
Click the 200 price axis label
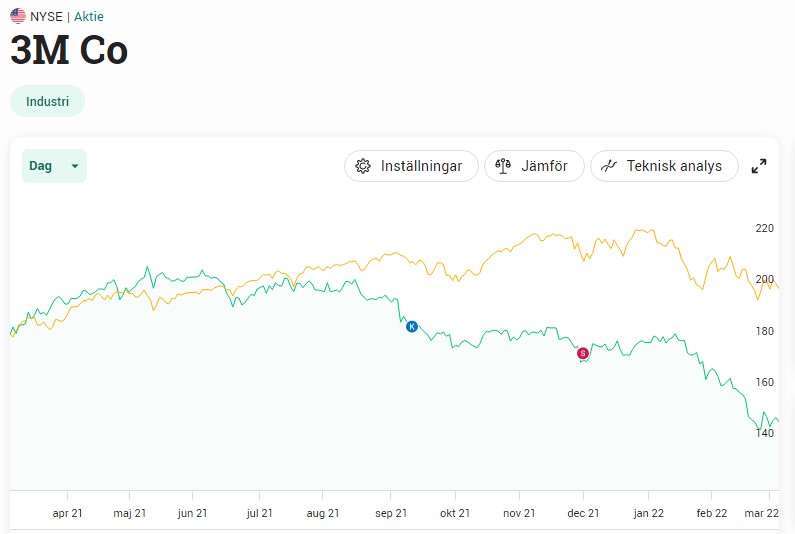(765, 279)
